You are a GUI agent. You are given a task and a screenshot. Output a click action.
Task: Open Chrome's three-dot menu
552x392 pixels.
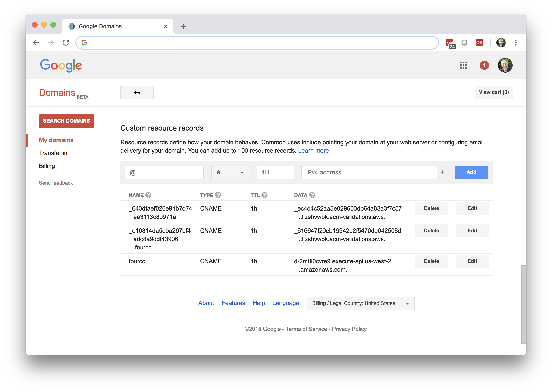coord(516,43)
